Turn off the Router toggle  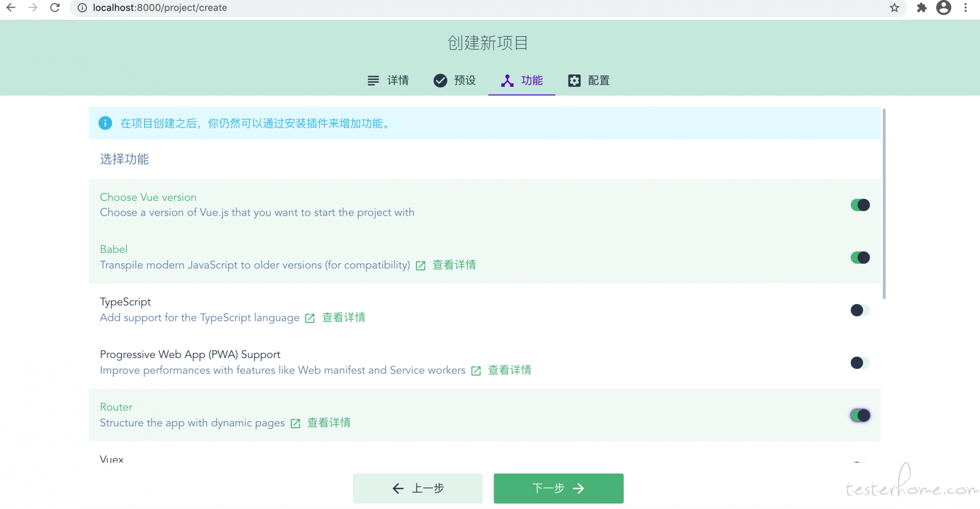click(860, 415)
